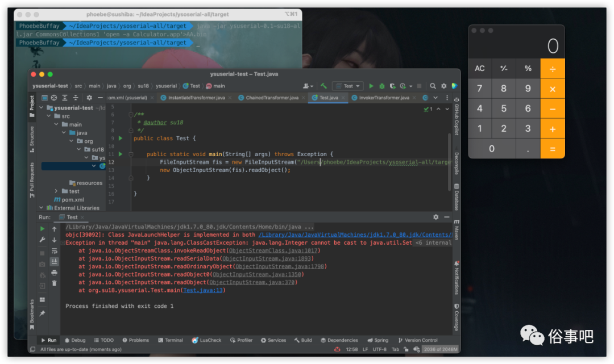
Task: Run the Test configuration with green play icon
Action: (371, 86)
